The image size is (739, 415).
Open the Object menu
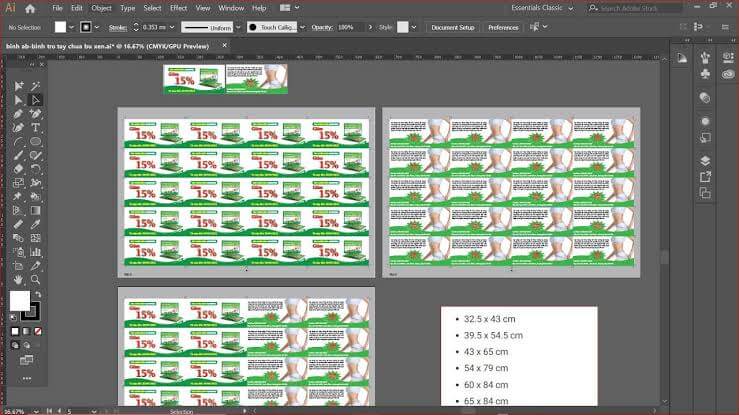click(101, 8)
